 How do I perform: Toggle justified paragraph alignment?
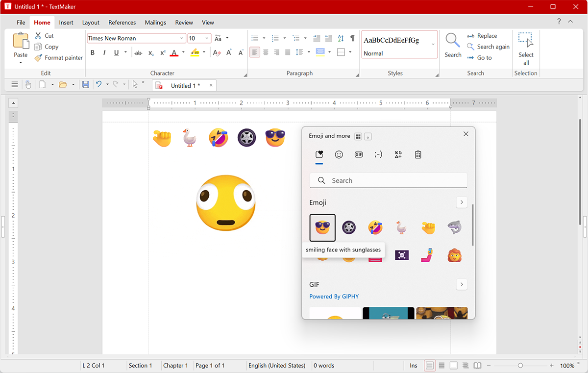click(x=288, y=52)
